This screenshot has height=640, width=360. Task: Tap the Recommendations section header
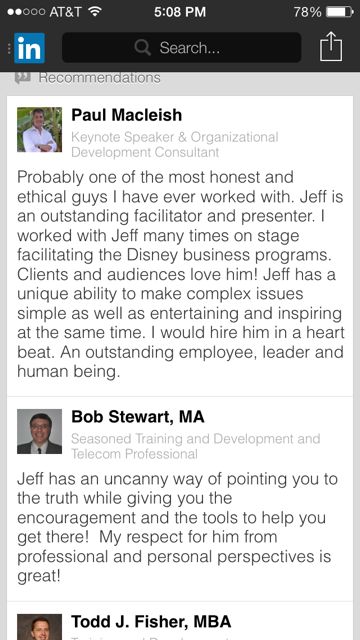[x=100, y=77]
